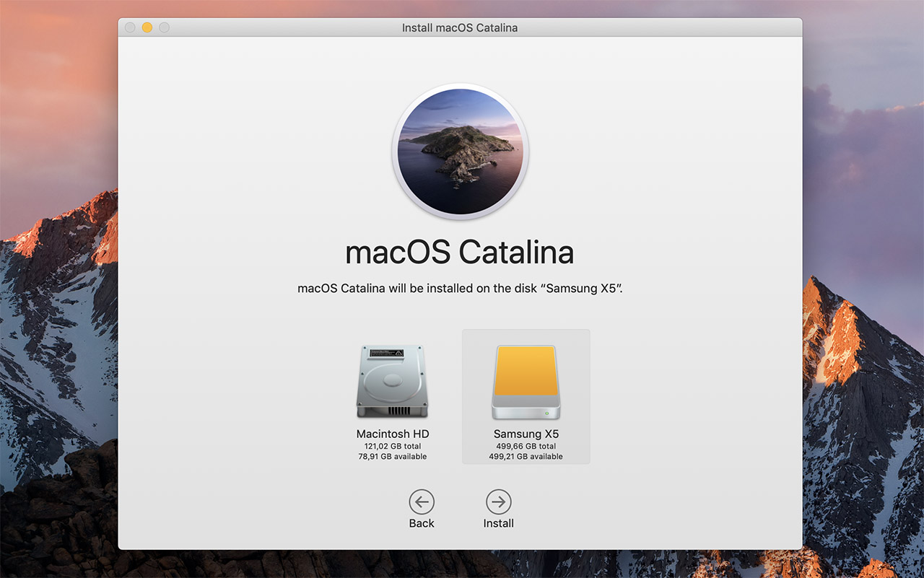Click the install destination message text
924x578 pixels.
(x=460, y=289)
